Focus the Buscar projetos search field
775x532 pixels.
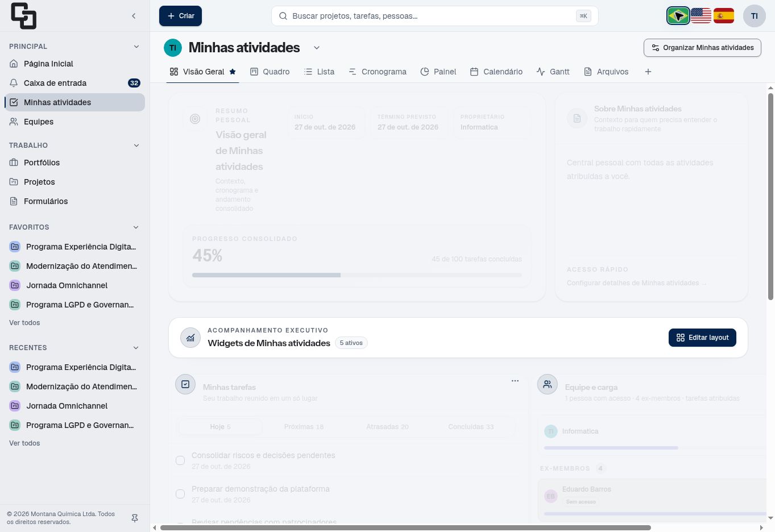(x=435, y=16)
